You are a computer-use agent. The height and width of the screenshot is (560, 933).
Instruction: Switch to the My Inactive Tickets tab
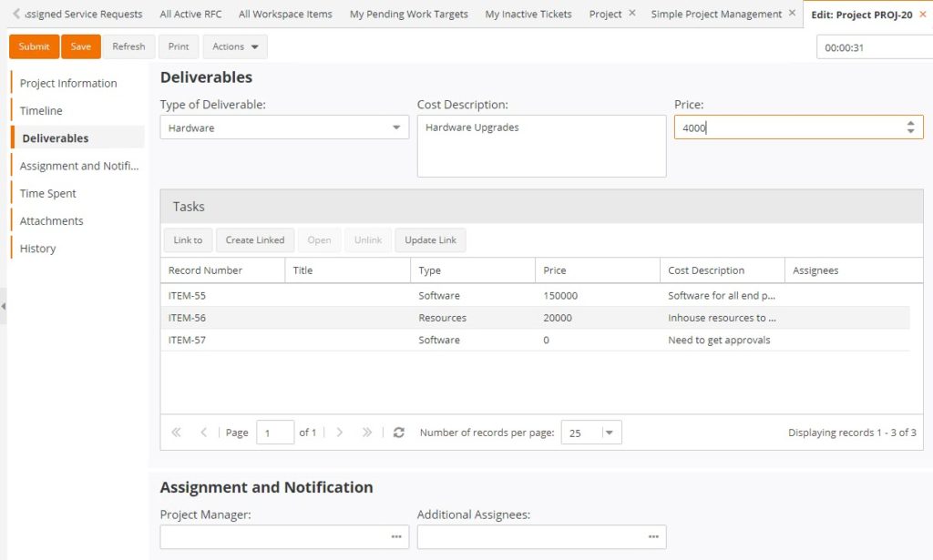point(528,15)
